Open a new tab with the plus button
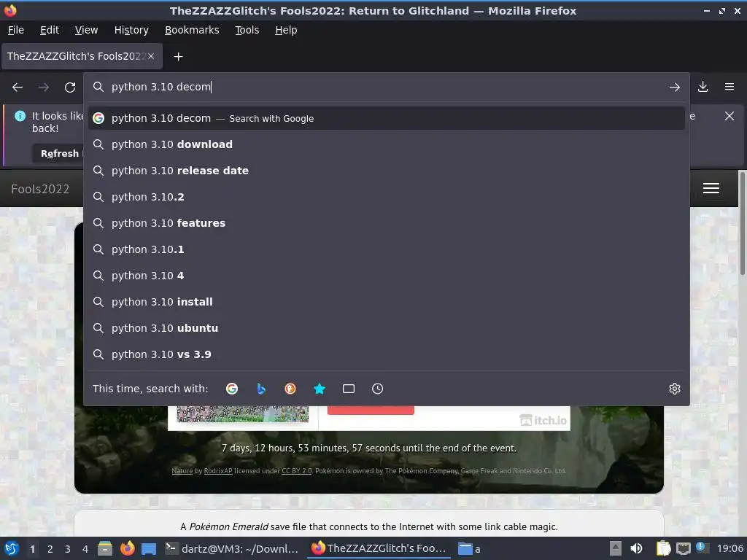 pyautogui.click(x=178, y=57)
